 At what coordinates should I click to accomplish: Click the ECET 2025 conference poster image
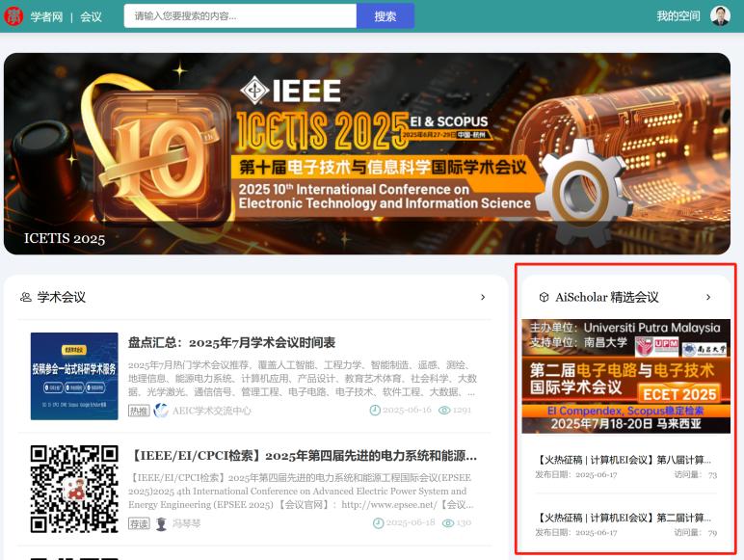pos(625,376)
